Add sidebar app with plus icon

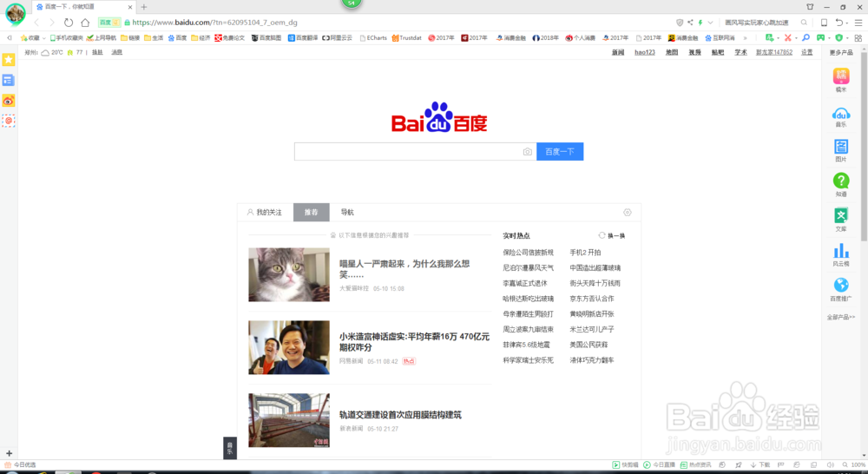click(x=9, y=453)
